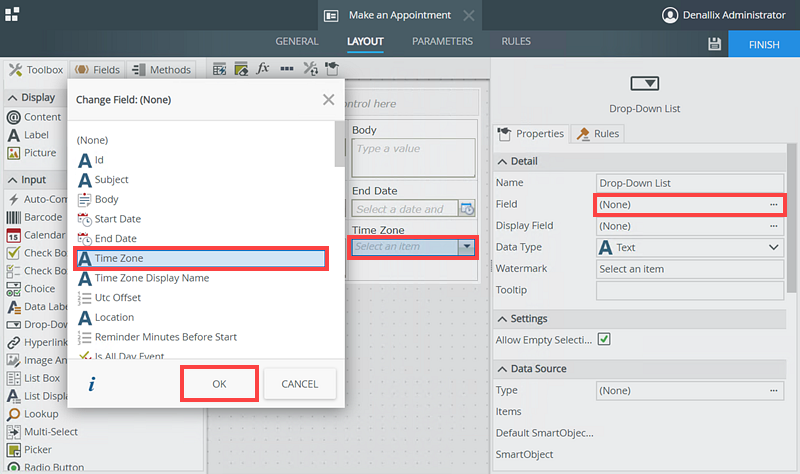Image resolution: width=800 pixels, height=474 pixels.
Task: Select the (None) field option
Action: point(92,140)
